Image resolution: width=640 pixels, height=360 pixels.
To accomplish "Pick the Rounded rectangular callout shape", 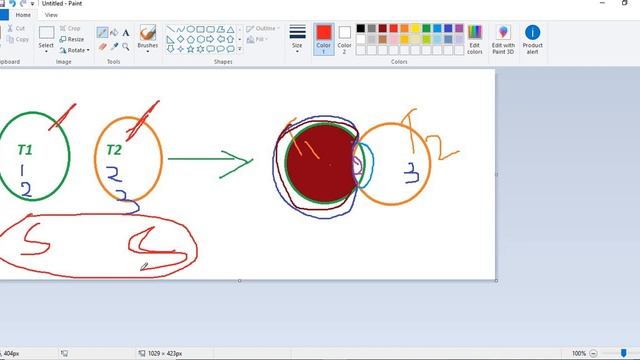I will pyautogui.click(x=211, y=49).
